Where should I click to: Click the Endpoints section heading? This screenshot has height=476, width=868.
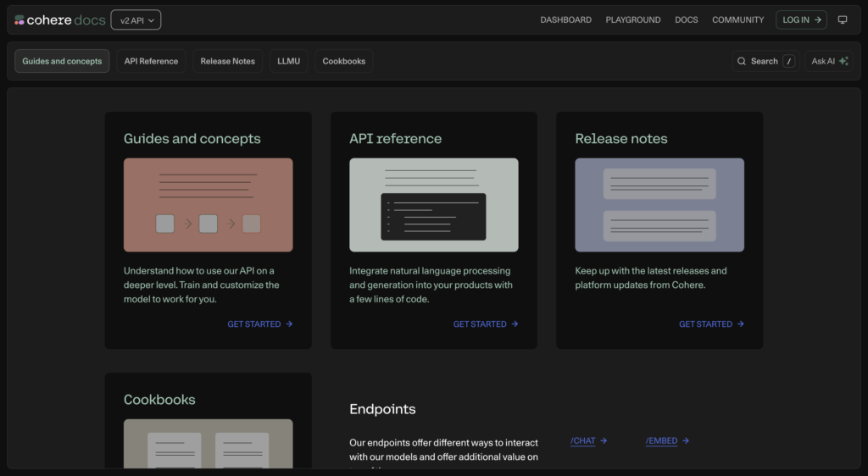(382, 409)
